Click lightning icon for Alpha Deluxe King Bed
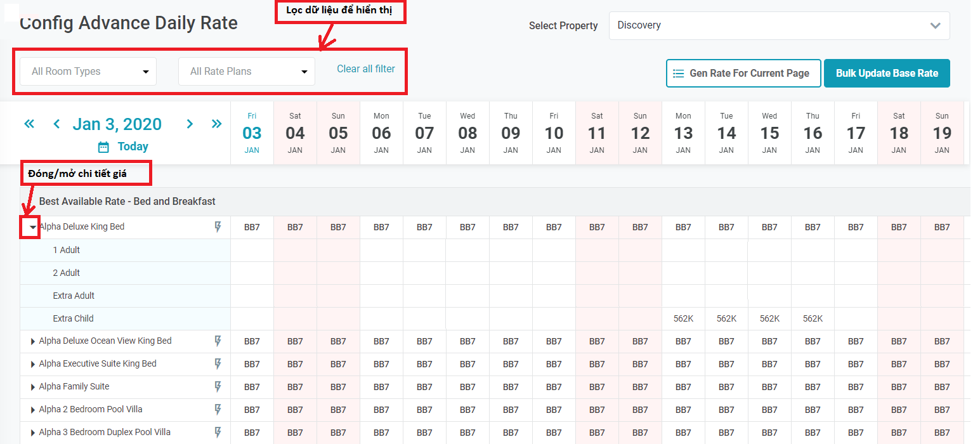This screenshot has height=444, width=980. point(218,227)
